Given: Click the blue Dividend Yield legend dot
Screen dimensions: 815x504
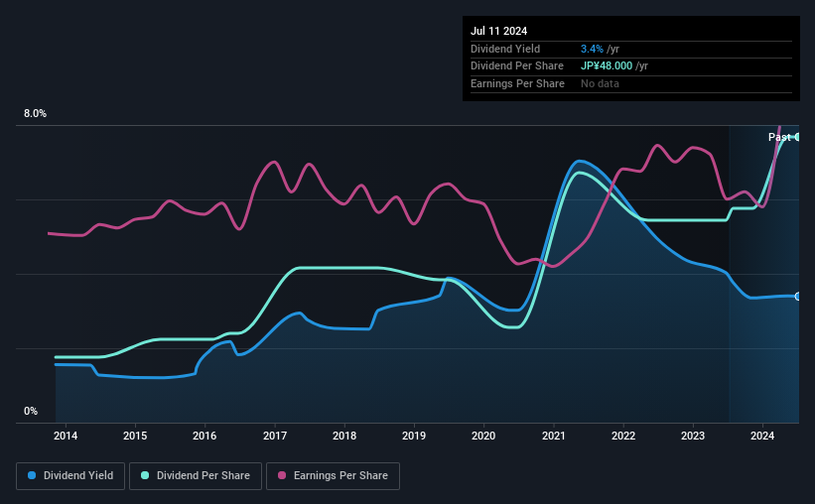Looking at the screenshot, I should (32, 475).
